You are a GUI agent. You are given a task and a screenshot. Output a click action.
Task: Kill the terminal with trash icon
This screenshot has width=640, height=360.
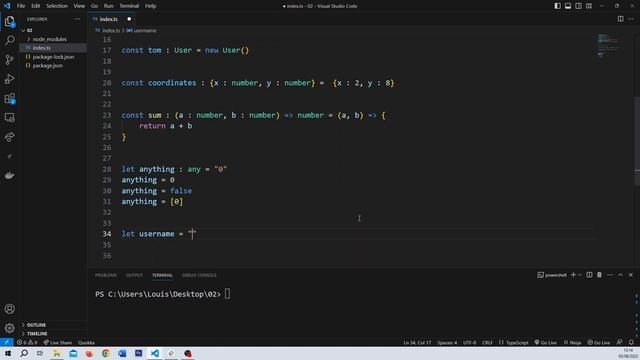tap(599, 275)
